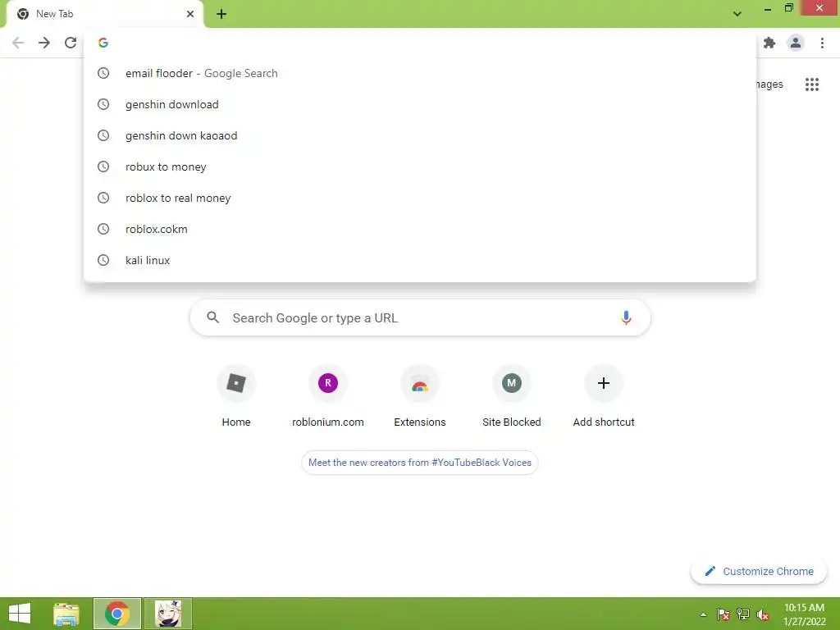Choose the genshin download suggestion

[x=420, y=104]
